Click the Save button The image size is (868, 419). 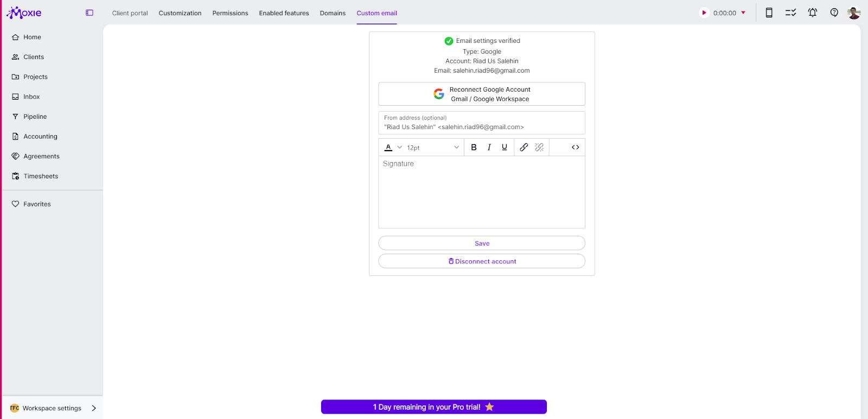(x=482, y=243)
